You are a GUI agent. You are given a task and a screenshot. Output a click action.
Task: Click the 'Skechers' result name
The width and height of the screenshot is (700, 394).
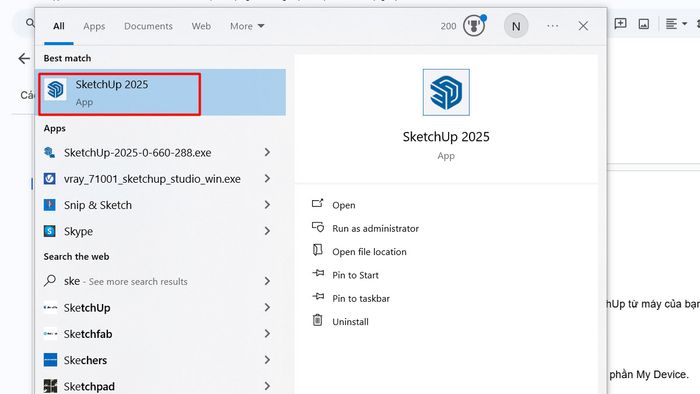pyautogui.click(x=85, y=360)
